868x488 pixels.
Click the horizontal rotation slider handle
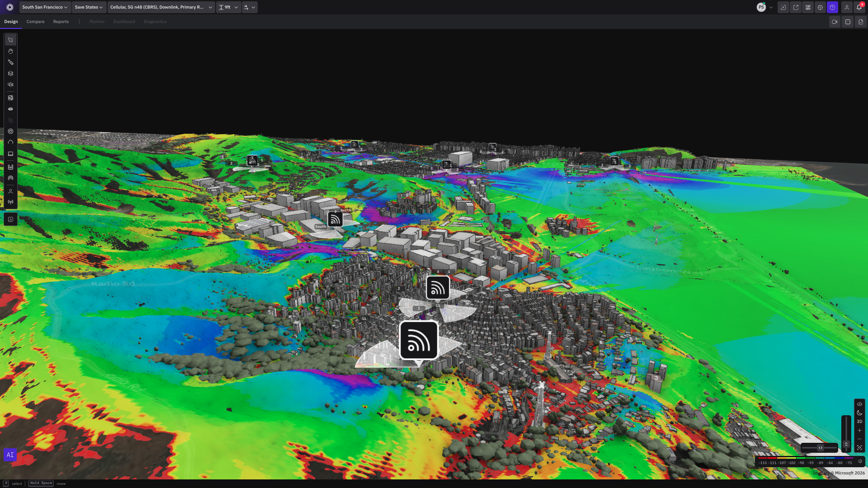click(820, 448)
